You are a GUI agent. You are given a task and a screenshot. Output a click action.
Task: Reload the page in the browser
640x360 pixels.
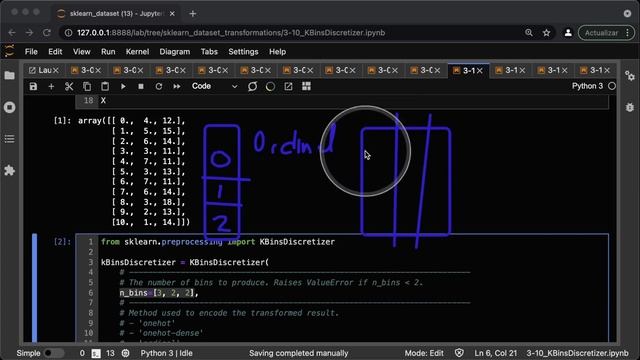pyautogui.click(x=47, y=33)
